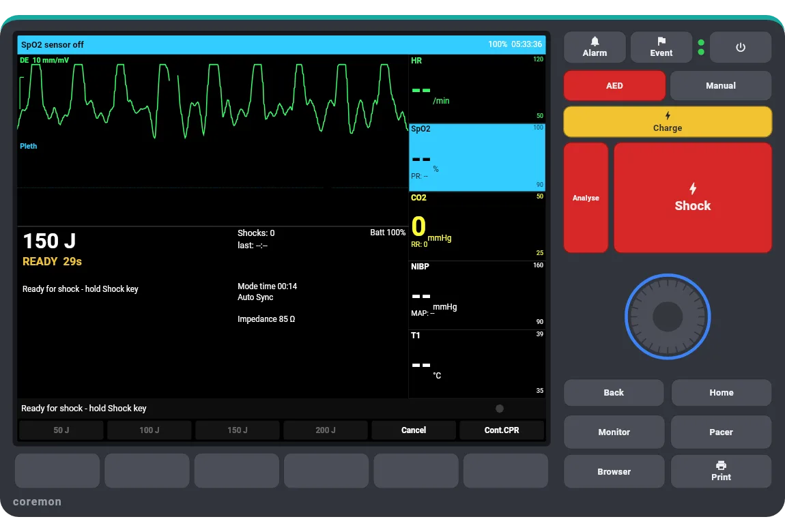Switch to AED mode
This screenshot has height=532, width=785.
point(614,85)
